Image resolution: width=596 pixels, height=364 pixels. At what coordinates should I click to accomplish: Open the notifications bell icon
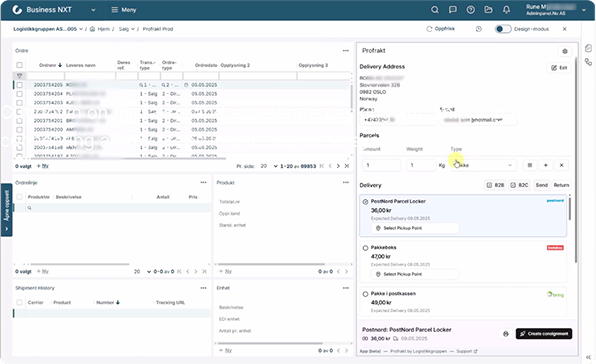[x=506, y=10]
